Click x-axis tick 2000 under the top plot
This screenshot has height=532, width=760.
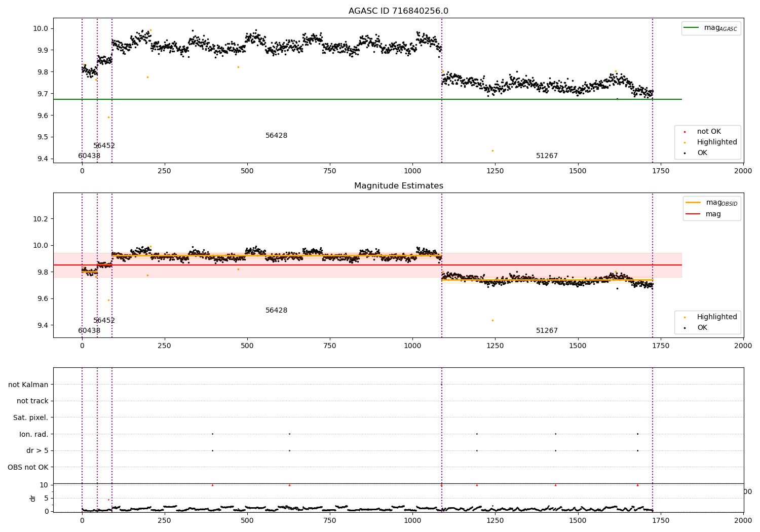(x=743, y=171)
